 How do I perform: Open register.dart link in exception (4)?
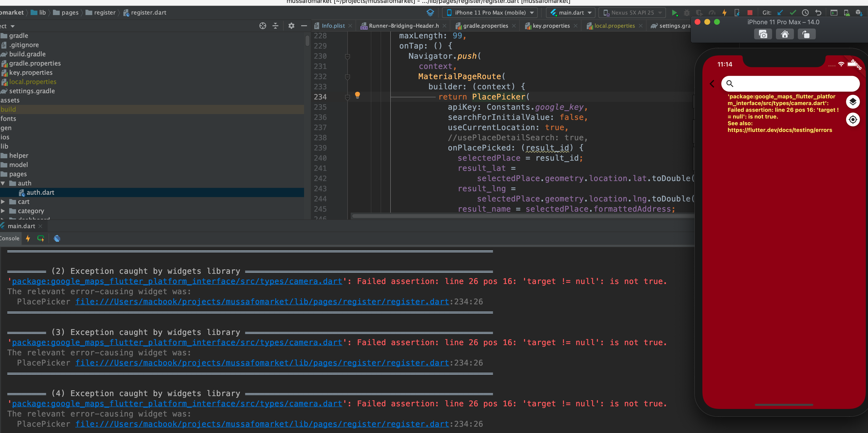point(262,424)
